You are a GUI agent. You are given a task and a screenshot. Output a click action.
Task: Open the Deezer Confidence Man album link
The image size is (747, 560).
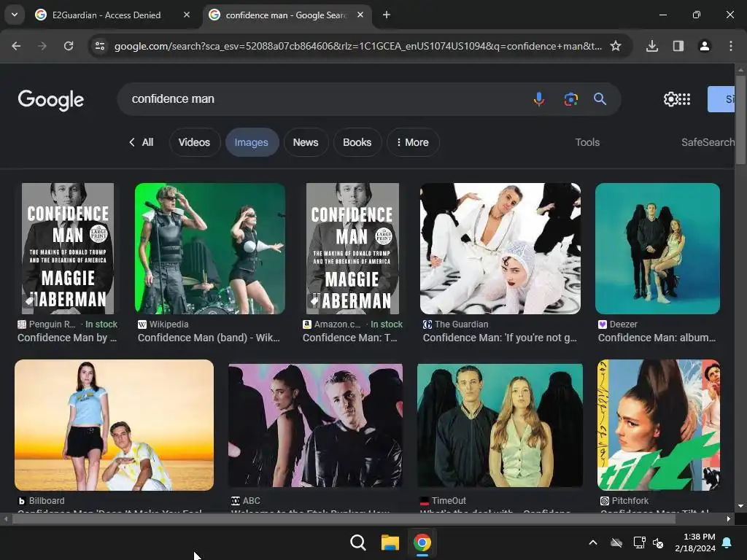[x=657, y=338]
